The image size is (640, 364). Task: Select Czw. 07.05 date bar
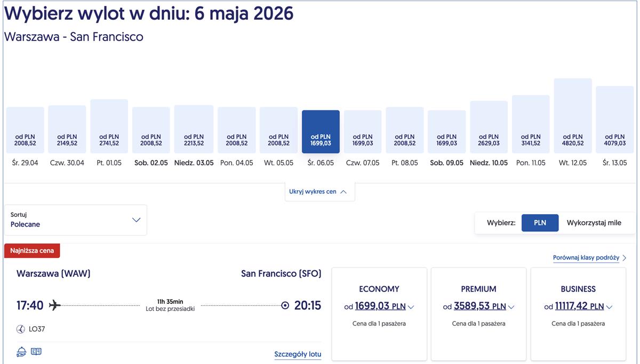tap(363, 132)
